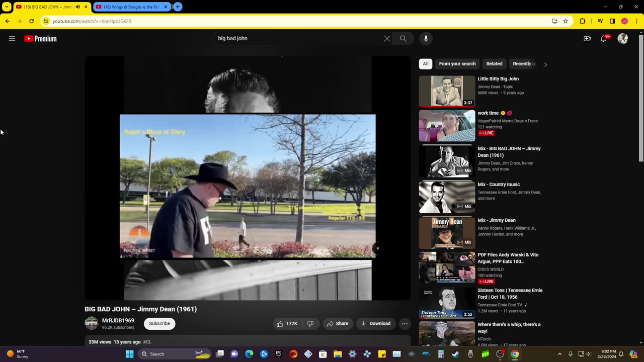The height and width of the screenshot is (362, 644).
Task: Open Mix - BIG BAD JOHN thumbnail
Action: pyautogui.click(x=447, y=161)
